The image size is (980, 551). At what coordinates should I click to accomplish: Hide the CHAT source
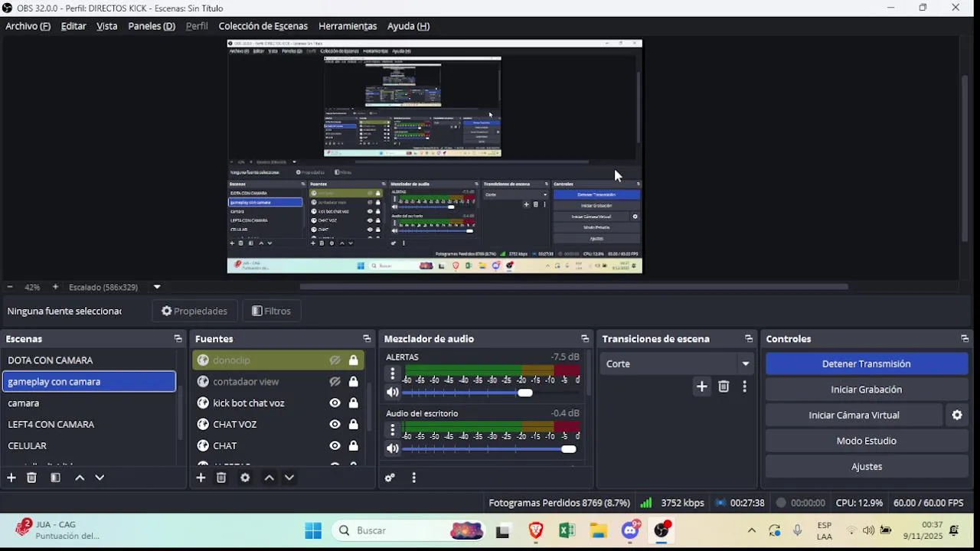(x=335, y=445)
